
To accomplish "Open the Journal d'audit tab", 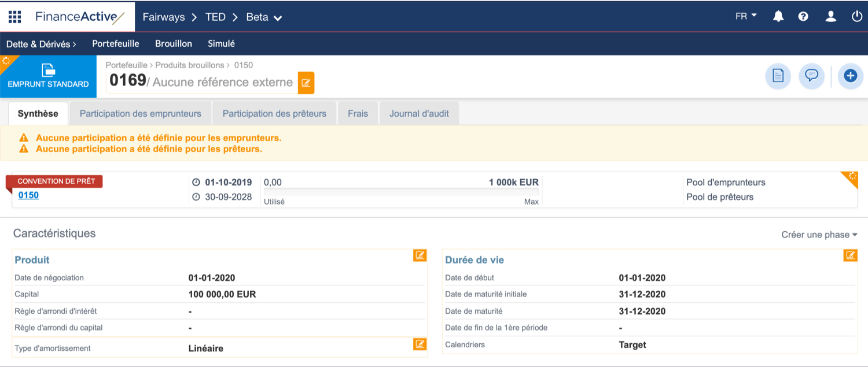I will coord(418,113).
